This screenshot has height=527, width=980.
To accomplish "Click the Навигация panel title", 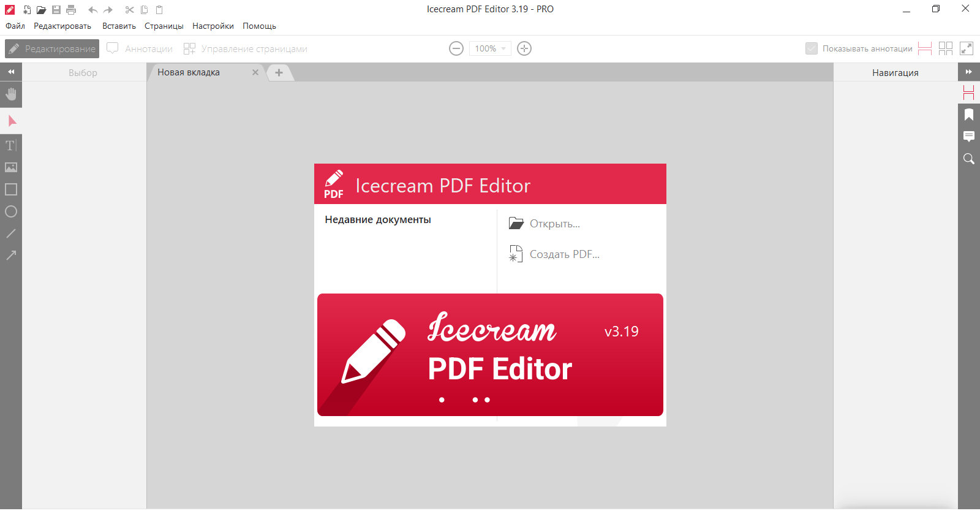I will click(x=895, y=72).
